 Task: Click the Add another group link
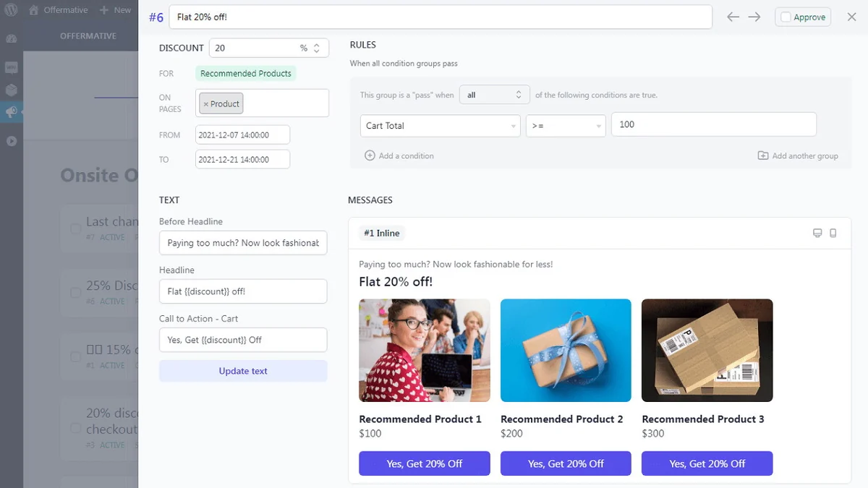[x=805, y=155]
